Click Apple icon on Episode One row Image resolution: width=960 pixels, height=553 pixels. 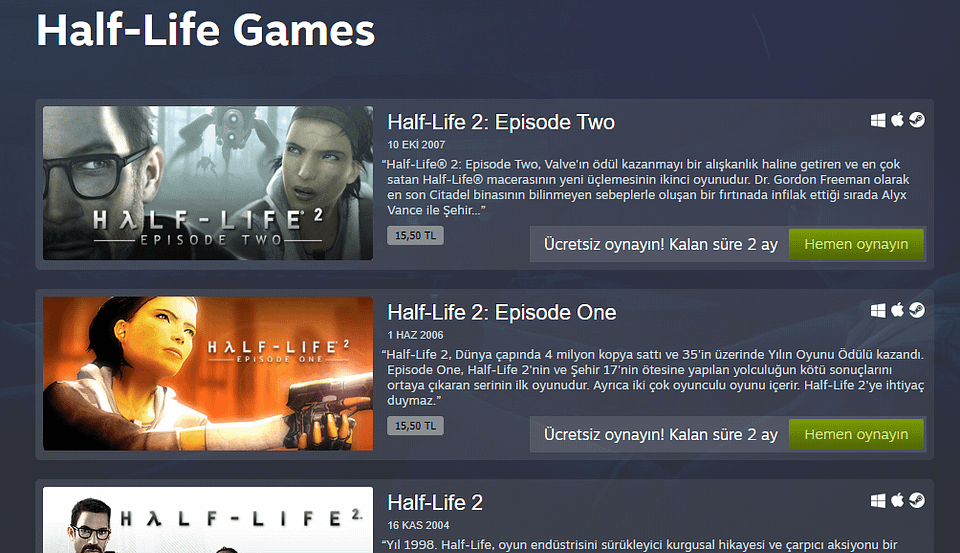click(897, 310)
